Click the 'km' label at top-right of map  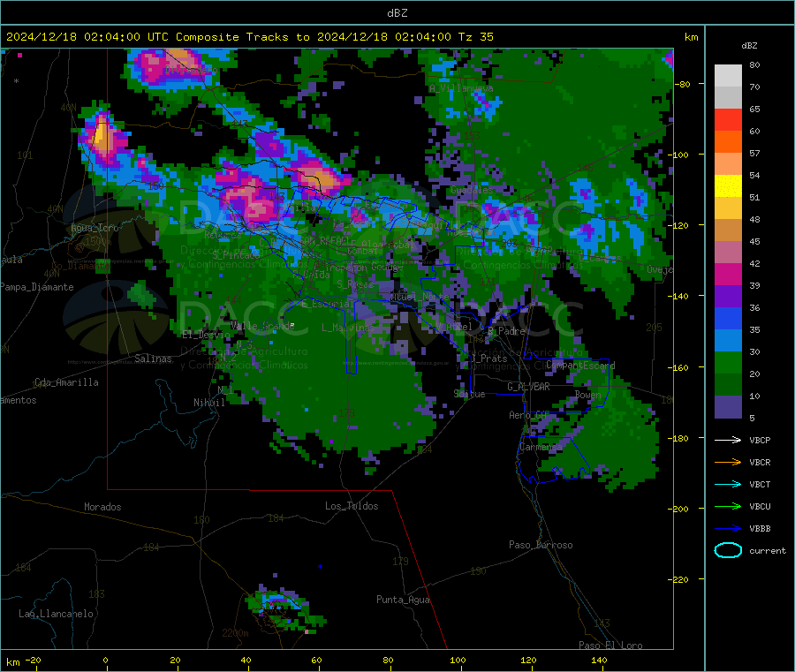pyautogui.click(x=691, y=37)
